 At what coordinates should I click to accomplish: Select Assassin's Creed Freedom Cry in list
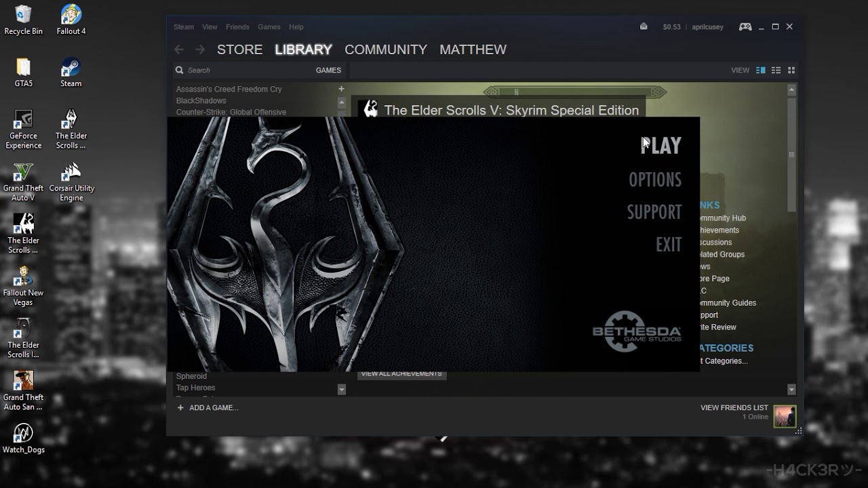pyautogui.click(x=229, y=89)
